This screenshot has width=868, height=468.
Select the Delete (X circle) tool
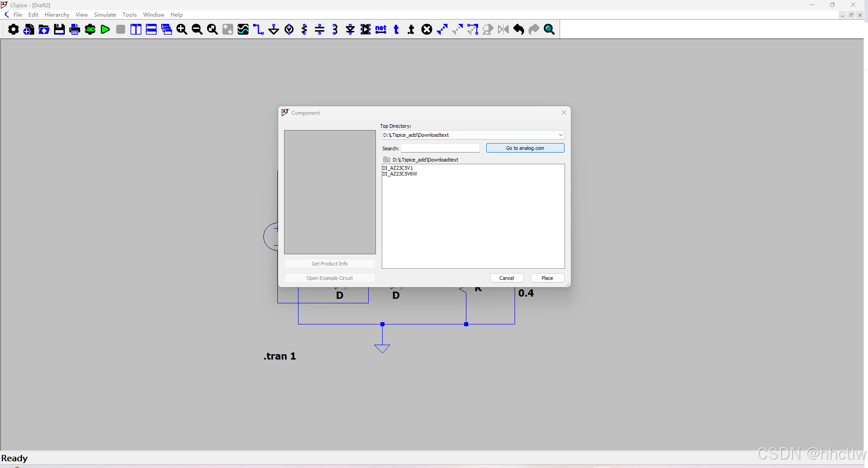click(x=427, y=30)
